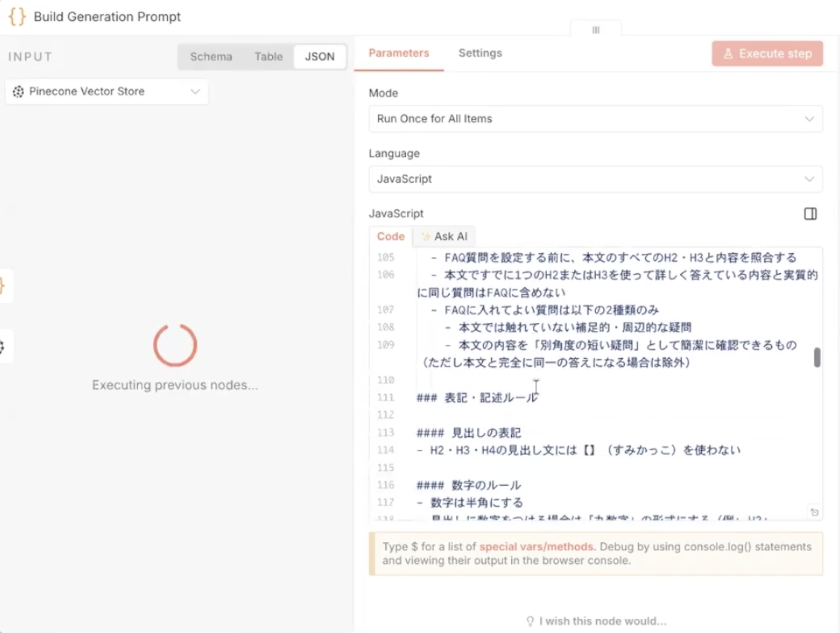Click code line 105 about FAQ質問
The width and height of the screenshot is (840, 633).
coord(614,257)
